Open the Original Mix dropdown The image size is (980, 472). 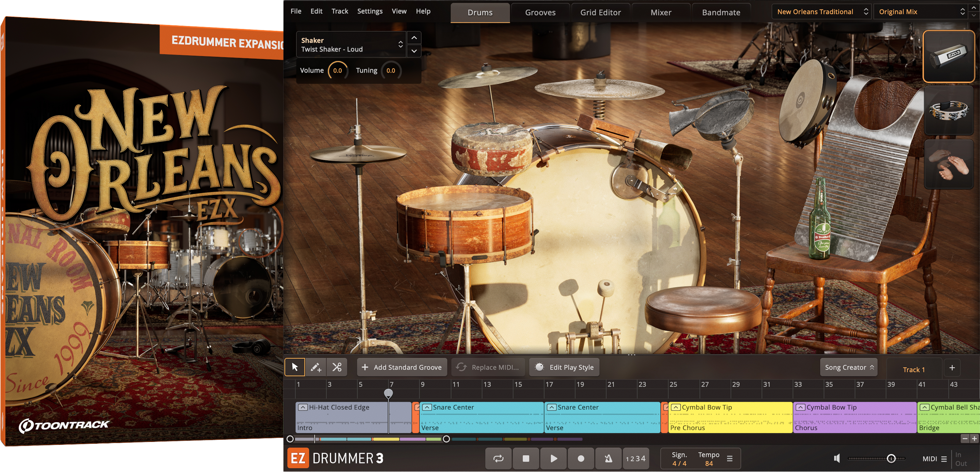coord(921,11)
